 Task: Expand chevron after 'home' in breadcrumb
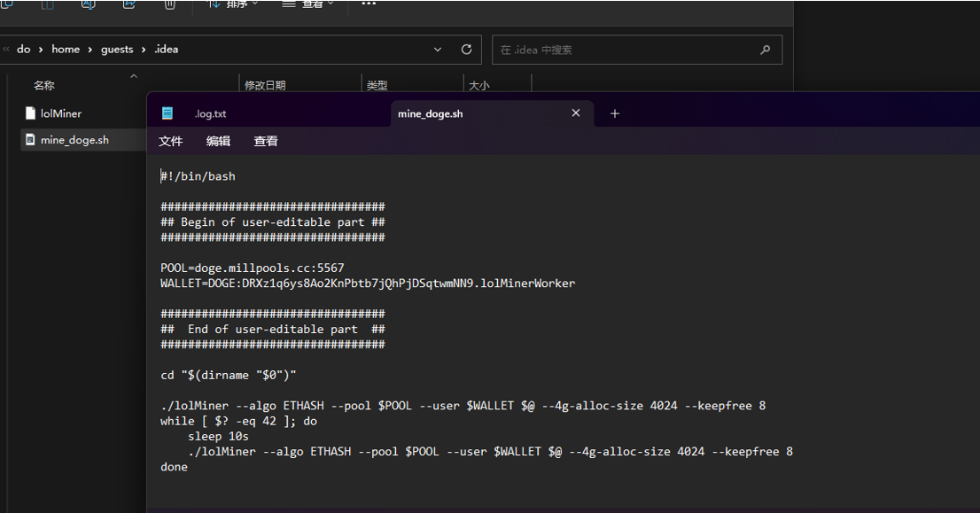[x=90, y=50]
